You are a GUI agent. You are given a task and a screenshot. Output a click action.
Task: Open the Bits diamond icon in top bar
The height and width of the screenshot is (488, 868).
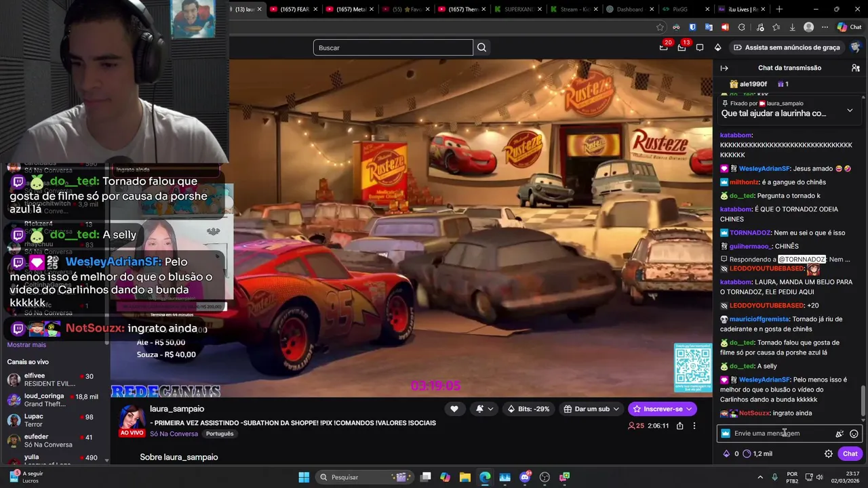pos(717,47)
